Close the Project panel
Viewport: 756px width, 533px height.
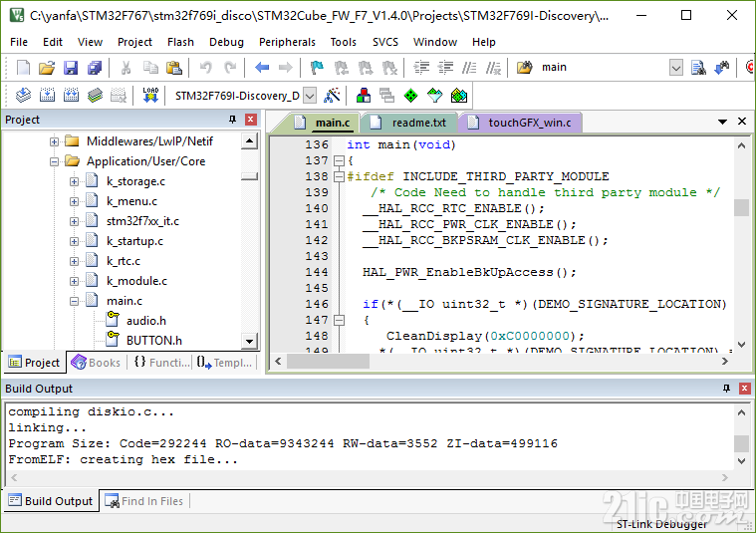pyautogui.click(x=251, y=120)
